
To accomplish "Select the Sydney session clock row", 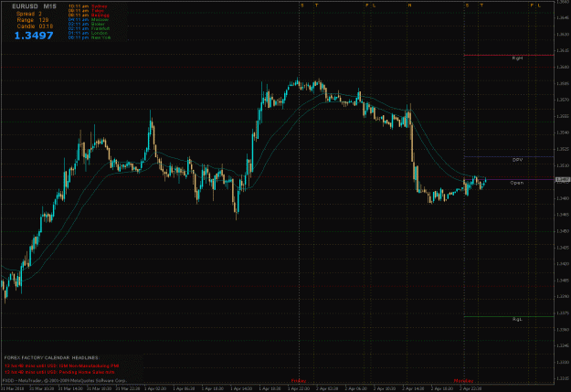I will 88,6.
